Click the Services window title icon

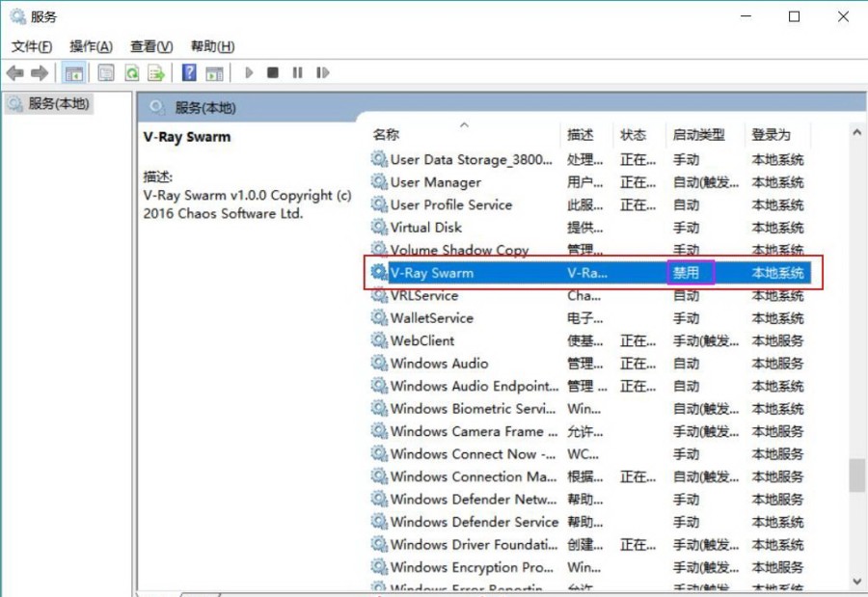(17, 16)
